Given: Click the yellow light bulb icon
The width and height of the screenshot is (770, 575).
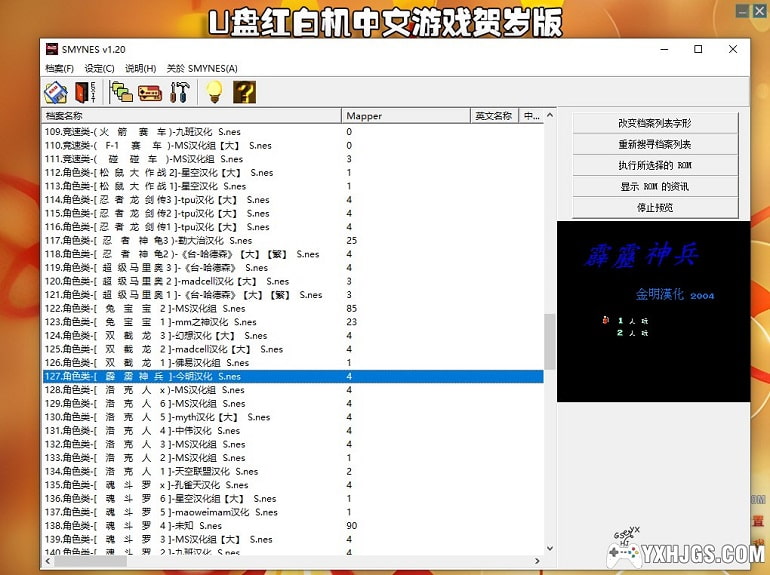Looking at the screenshot, I should (x=214, y=92).
